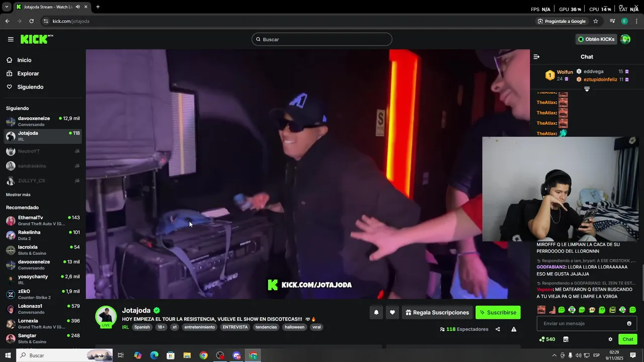
Task: Click the Obtén KICKs button
Action: 596,39
